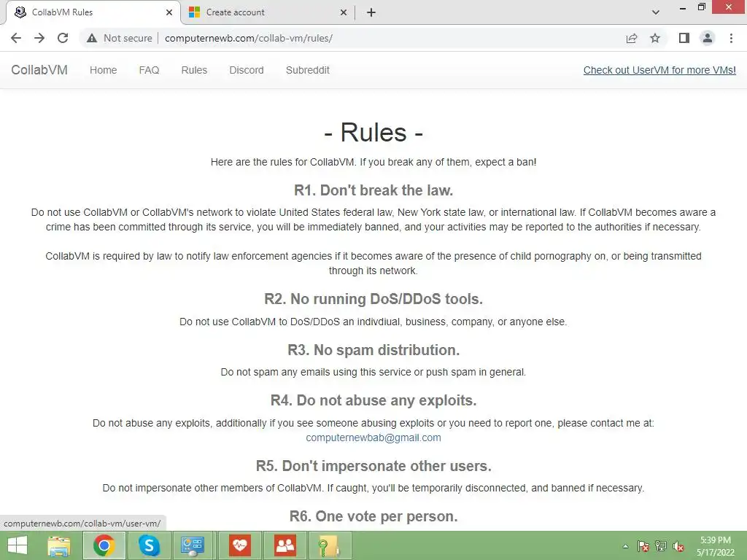Open the Discord nav link
This screenshot has height=560, width=747.
pos(247,70)
